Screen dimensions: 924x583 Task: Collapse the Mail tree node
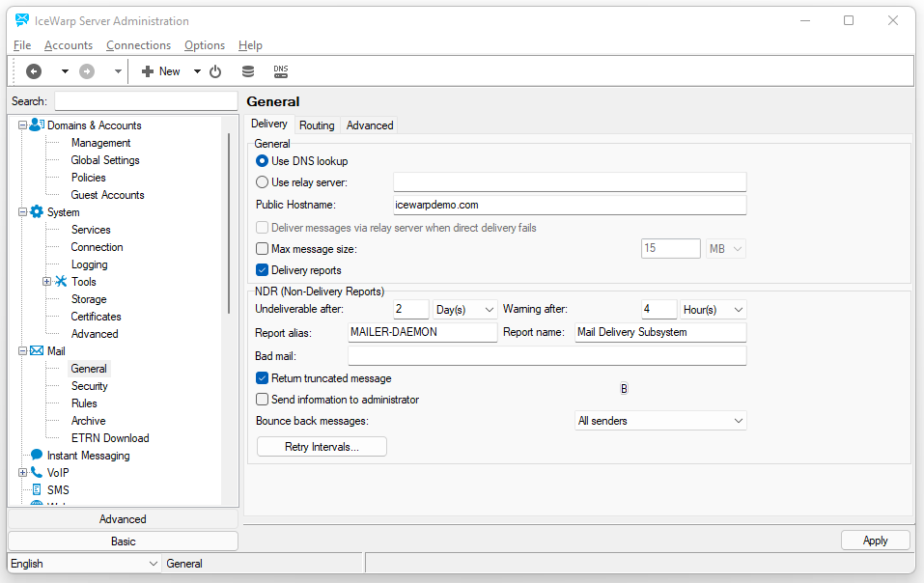click(x=22, y=351)
